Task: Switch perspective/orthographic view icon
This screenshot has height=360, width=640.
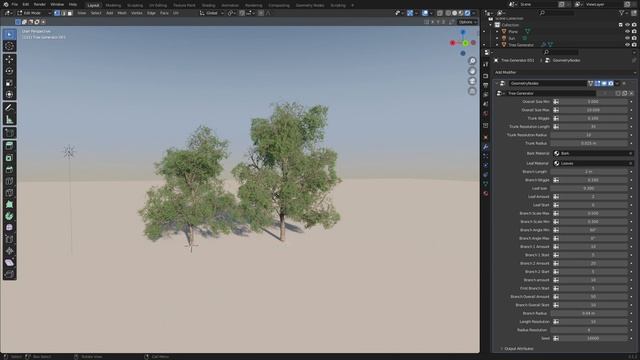Action: [472, 91]
